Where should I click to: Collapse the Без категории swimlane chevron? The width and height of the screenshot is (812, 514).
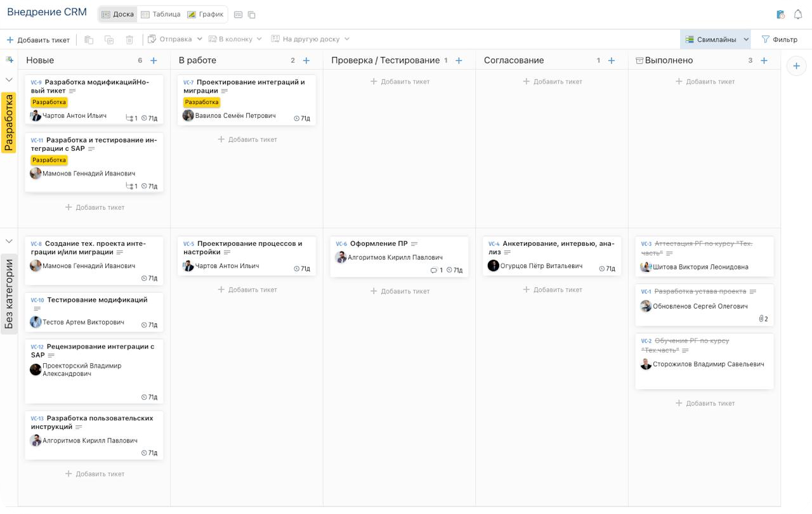10,241
